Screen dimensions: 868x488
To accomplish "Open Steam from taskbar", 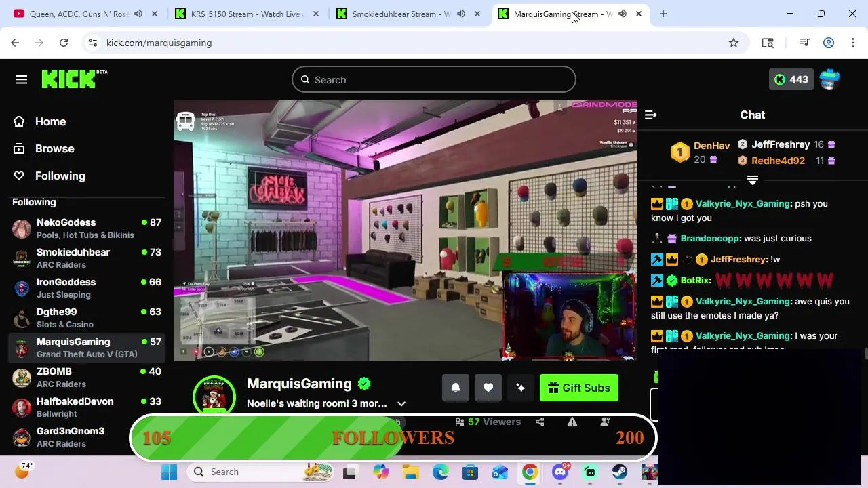I will [620, 472].
